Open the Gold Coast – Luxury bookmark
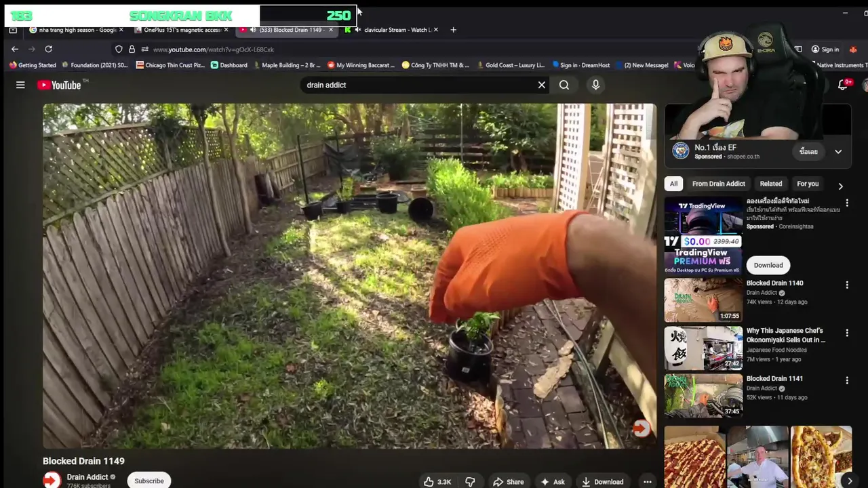868x488 pixels. pos(510,65)
